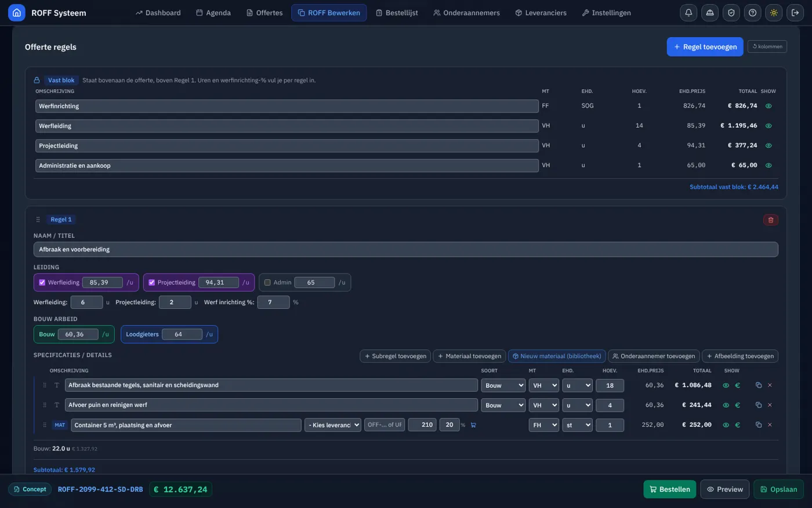Viewport: 812px width, 508px height.
Task: Duplicate the Afvoer puin en reinigen row
Action: point(758,405)
